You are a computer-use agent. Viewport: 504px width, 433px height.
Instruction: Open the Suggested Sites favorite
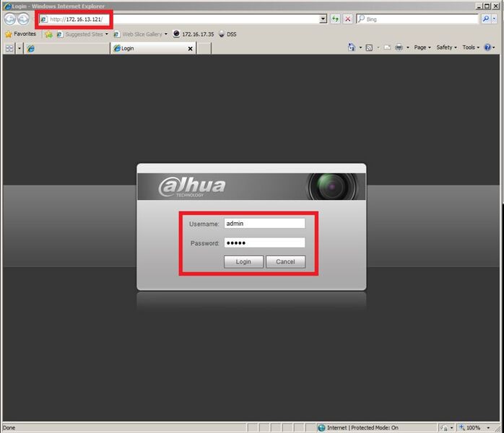click(82, 34)
